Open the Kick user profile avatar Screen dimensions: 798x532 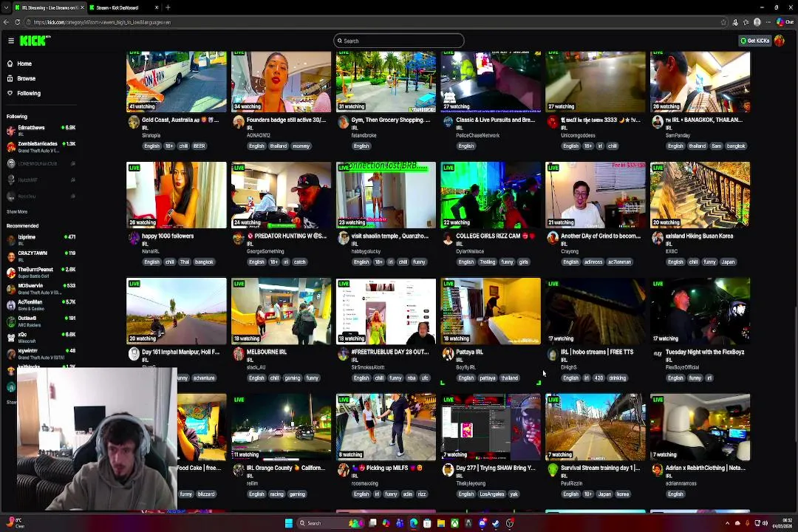[780, 41]
